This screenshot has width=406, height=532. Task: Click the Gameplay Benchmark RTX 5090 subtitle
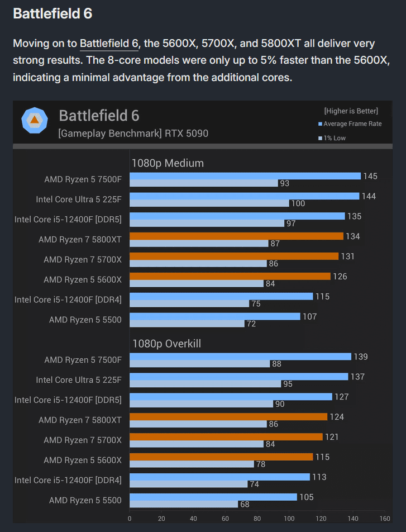coord(133,134)
